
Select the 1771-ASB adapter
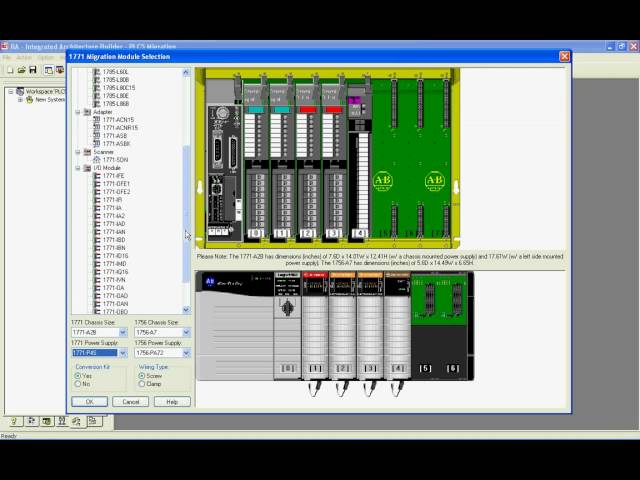pos(115,136)
